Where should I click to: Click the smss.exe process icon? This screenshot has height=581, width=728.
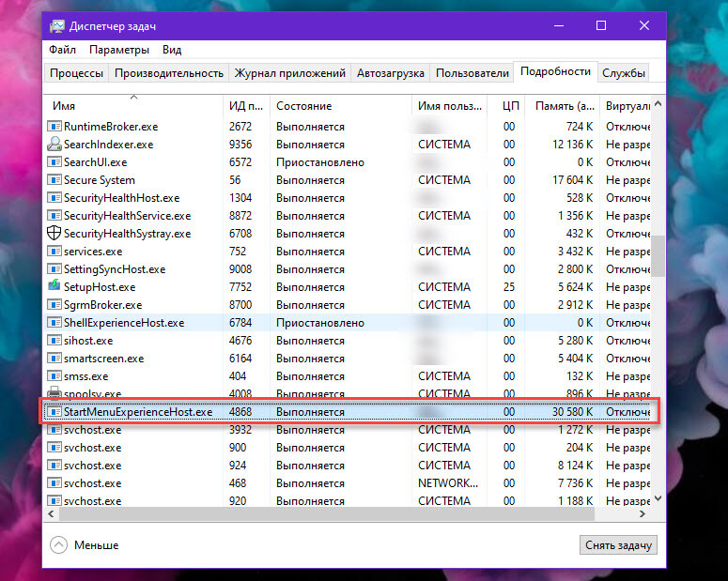54,375
